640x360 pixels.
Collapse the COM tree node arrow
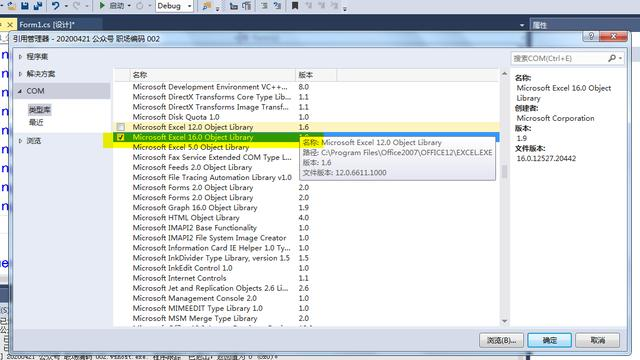20,91
